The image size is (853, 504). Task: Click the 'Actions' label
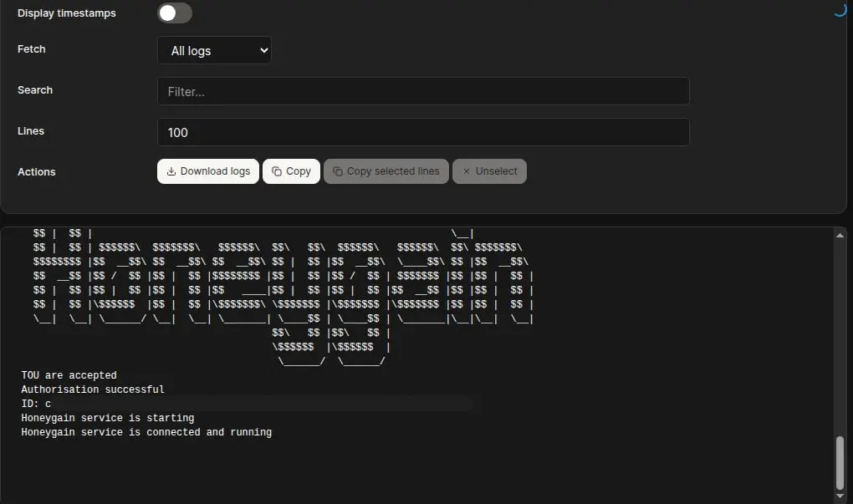pos(37,172)
